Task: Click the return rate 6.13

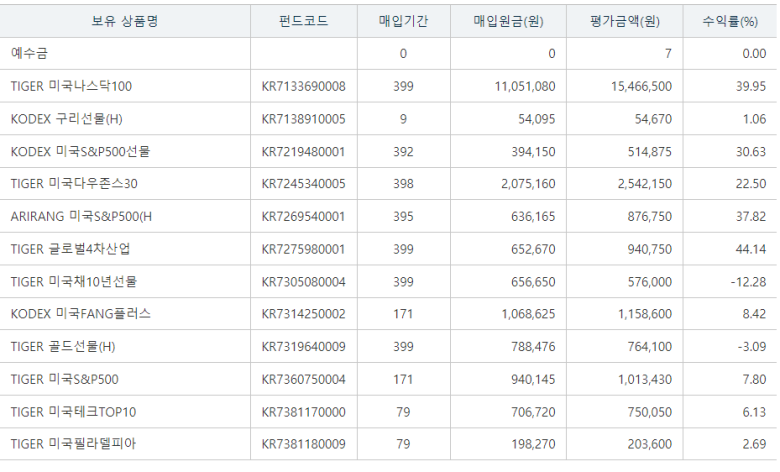Action: click(755, 412)
